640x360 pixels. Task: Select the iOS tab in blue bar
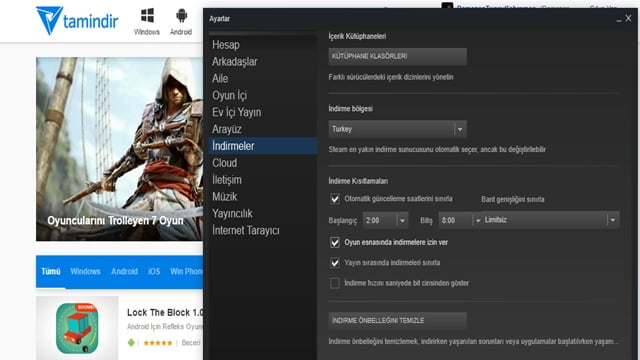[x=154, y=271]
